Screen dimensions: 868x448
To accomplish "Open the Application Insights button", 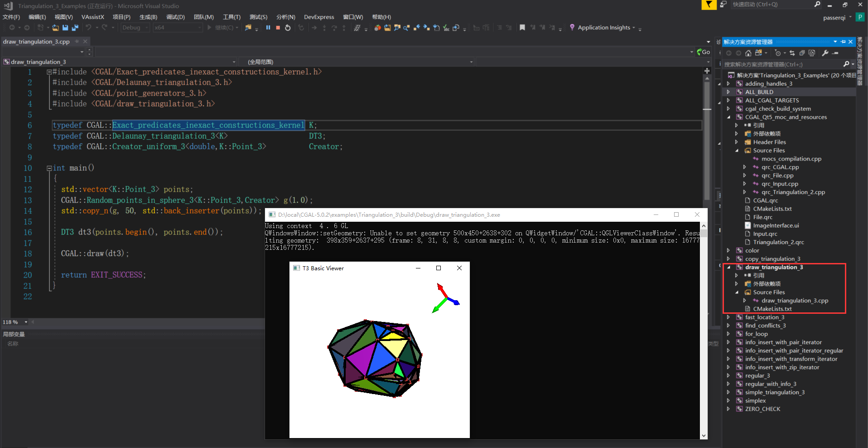I will pyautogui.click(x=605, y=28).
